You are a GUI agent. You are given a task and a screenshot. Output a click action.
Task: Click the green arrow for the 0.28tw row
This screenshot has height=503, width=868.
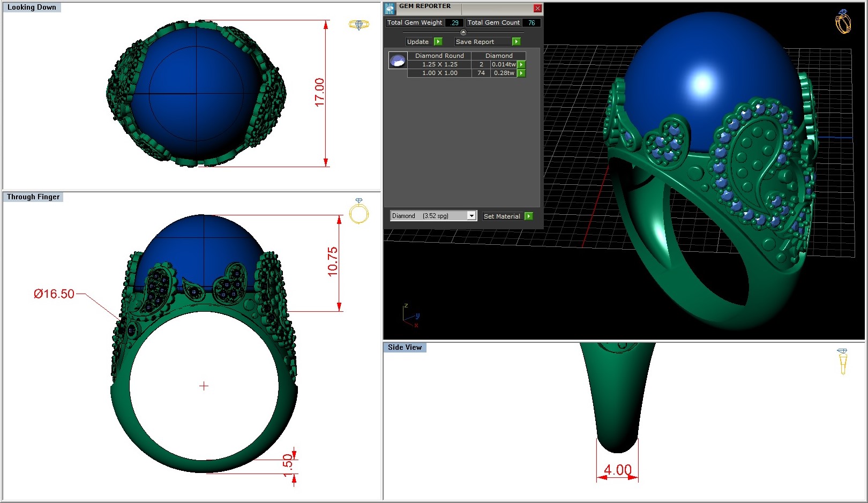pos(521,73)
